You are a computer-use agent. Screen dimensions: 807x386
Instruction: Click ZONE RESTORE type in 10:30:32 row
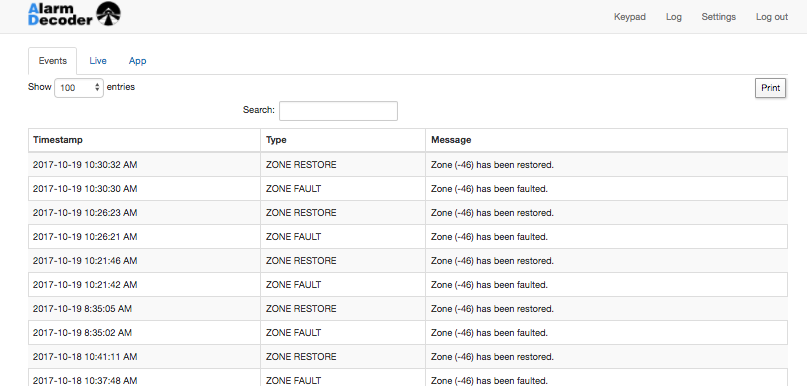click(301, 165)
